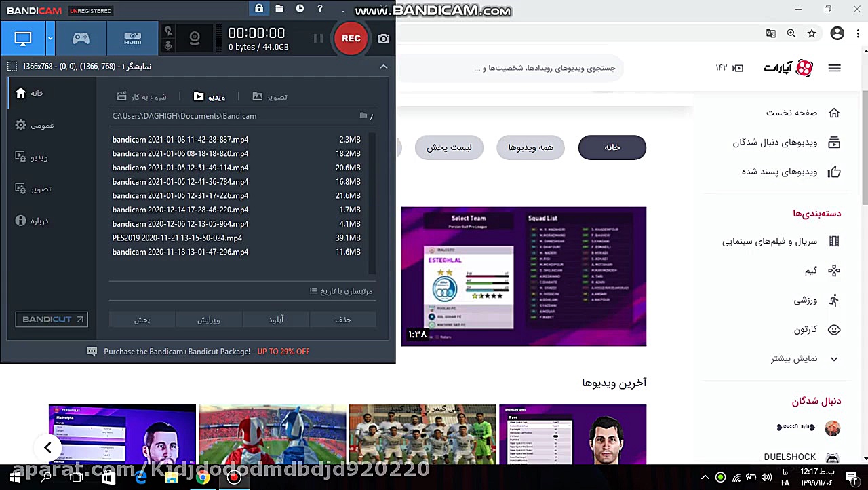This screenshot has height=490, width=868.
Task: Open followed videos (ویدیوهای دنبال شدگان) in Aparat
Action: tap(787, 143)
